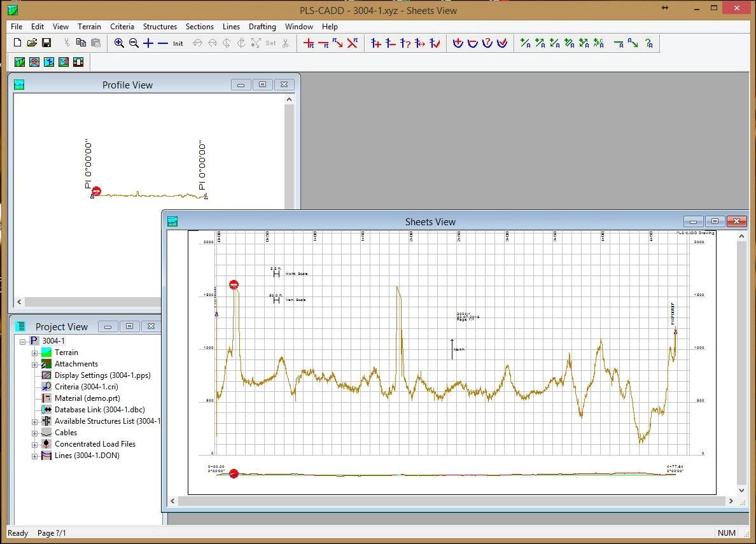Click Sheets View vertical scrollbar down arrow

pos(742,491)
